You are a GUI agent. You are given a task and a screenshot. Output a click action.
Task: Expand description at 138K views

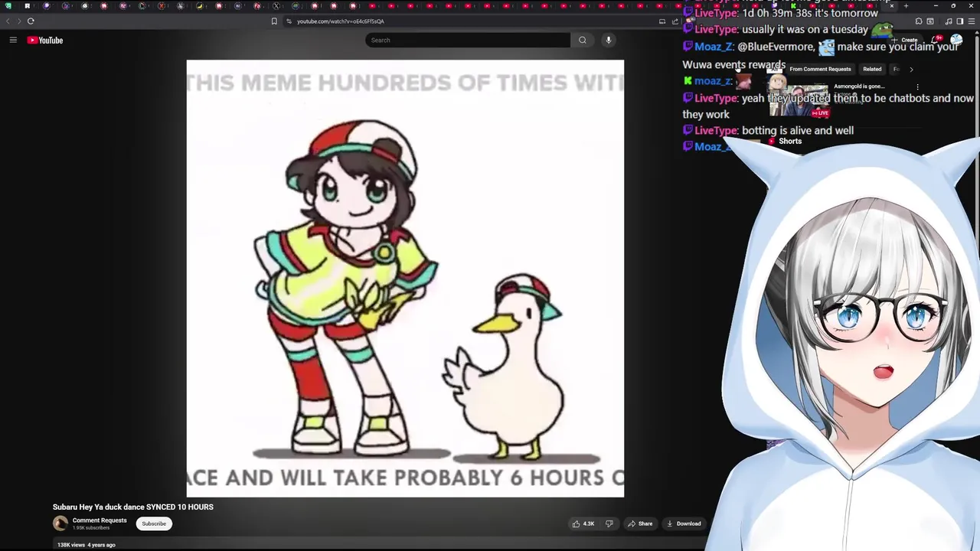[87, 545]
